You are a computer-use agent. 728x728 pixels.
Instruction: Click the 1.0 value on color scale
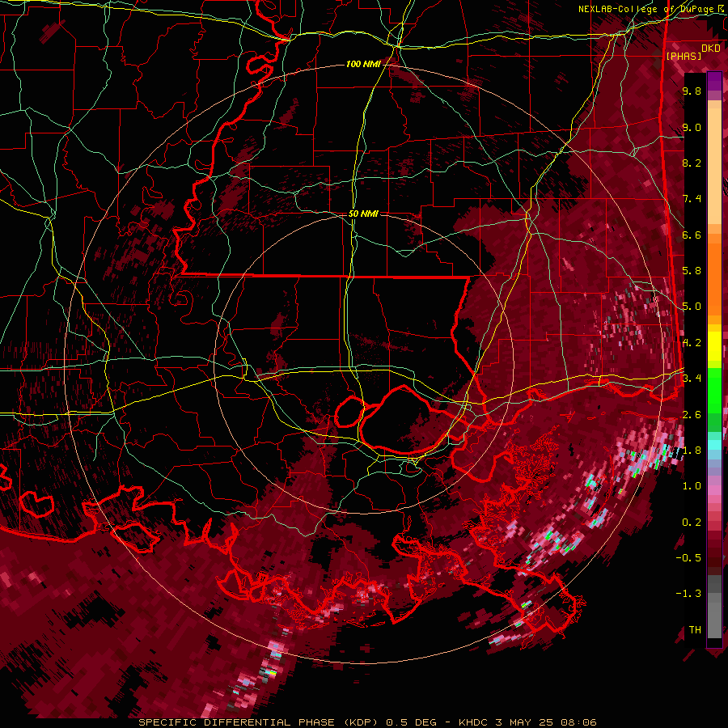point(692,486)
